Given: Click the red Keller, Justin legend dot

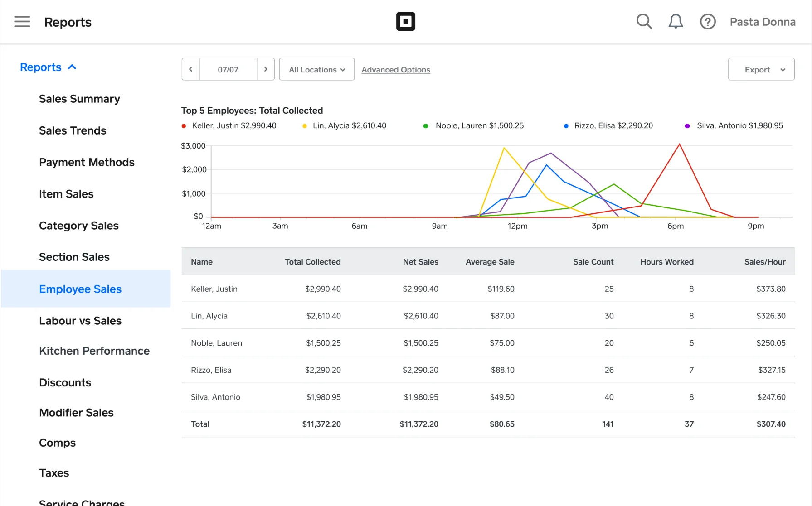Looking at the screenshot, I should click(184, 126).
